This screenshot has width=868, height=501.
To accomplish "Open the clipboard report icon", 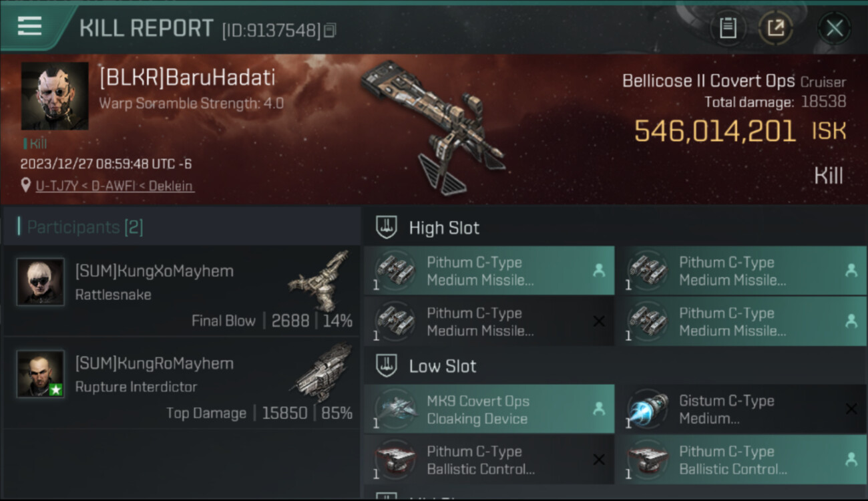I will pos(728,28).
